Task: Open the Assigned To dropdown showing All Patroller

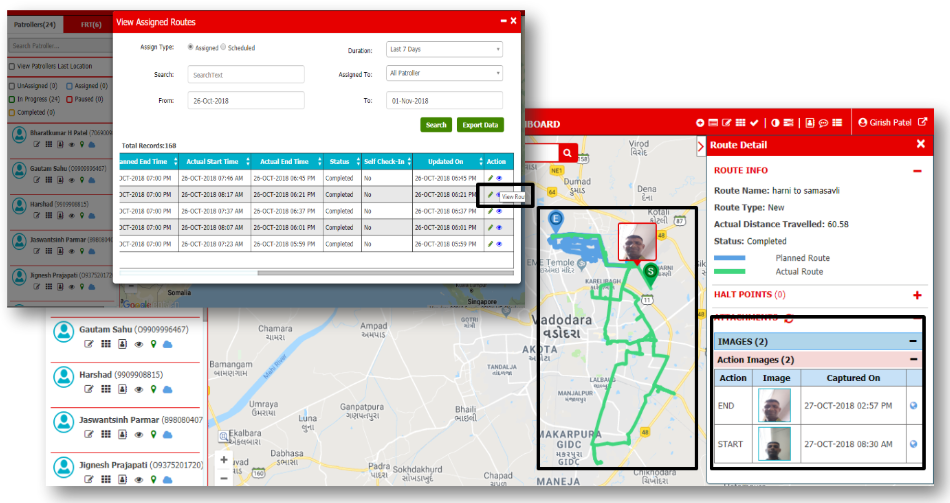Action: [444, 73]
